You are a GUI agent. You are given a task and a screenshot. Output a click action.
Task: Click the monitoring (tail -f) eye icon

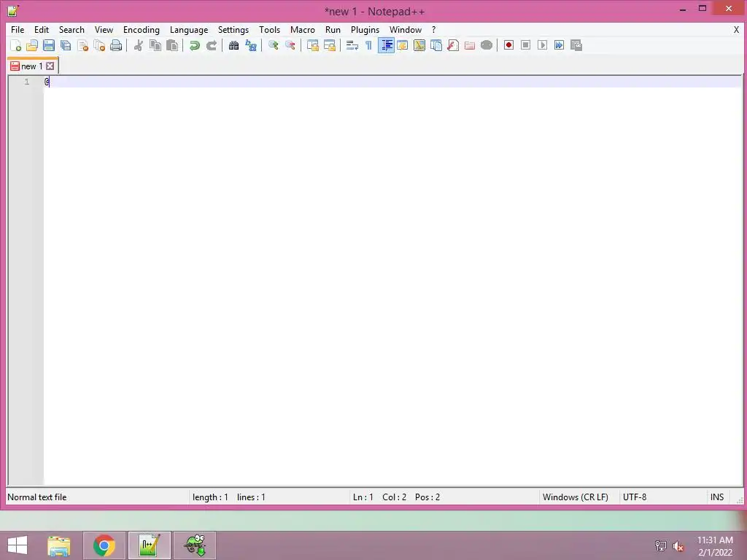point(487,45)
